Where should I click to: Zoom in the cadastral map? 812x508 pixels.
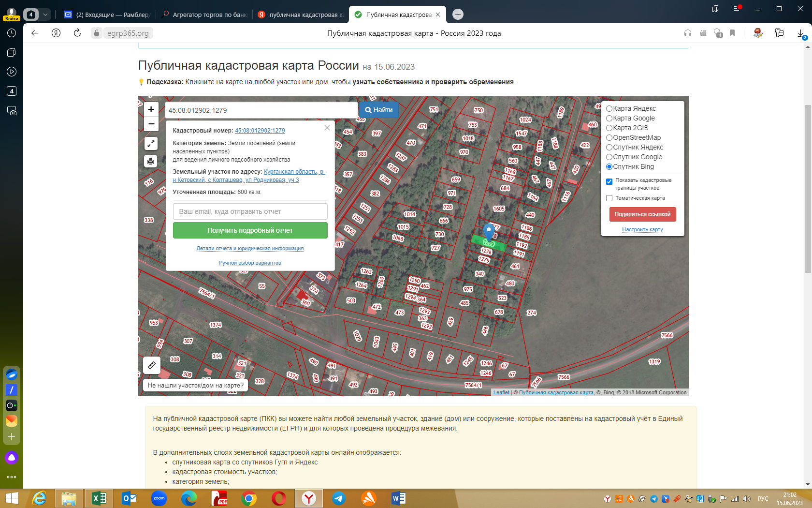click(x=151, y=109)
